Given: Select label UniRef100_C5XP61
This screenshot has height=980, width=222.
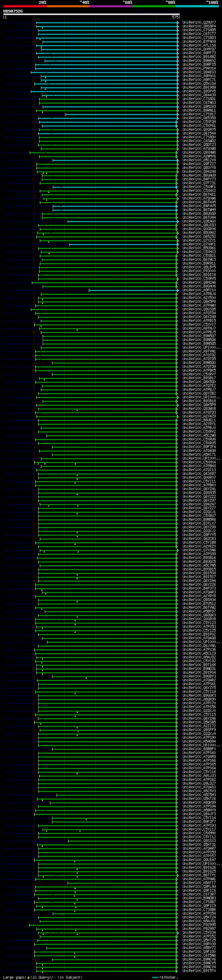Looking at the screenshot, I should (x=199, y=125).
